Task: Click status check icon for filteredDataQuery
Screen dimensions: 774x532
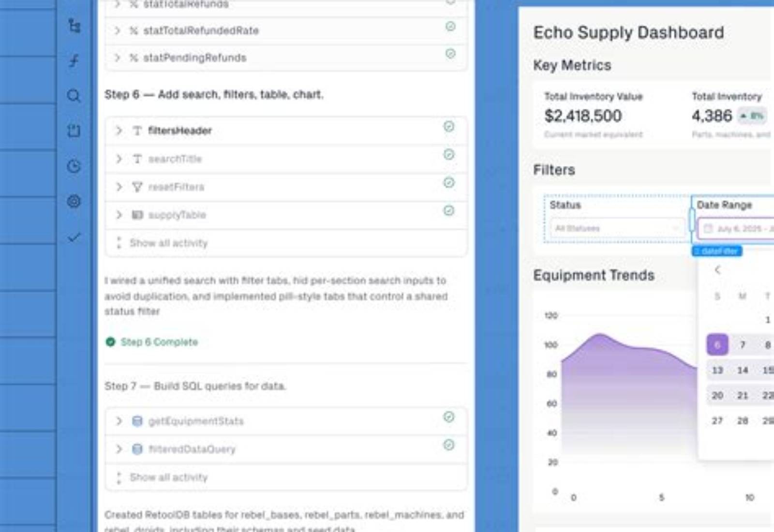Action: click(449, 445)
